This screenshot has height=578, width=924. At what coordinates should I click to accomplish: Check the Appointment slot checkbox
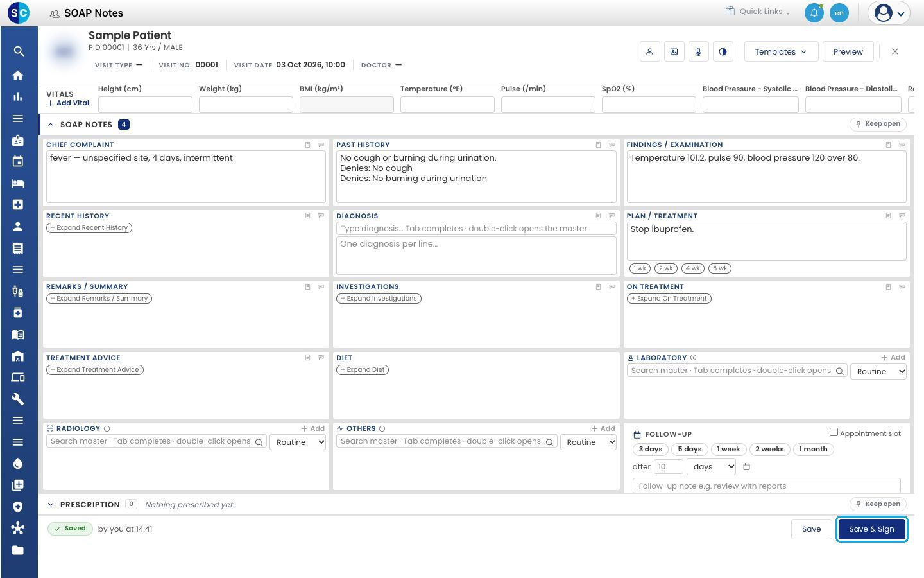click(x=834, y=432)
